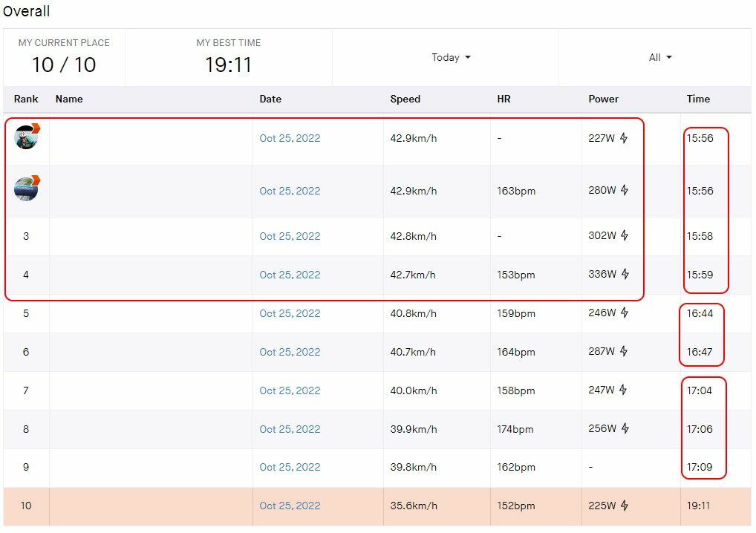The image size is (756, 533).
Task: Open date link in the 19:11 row
Action: [290, 506]
